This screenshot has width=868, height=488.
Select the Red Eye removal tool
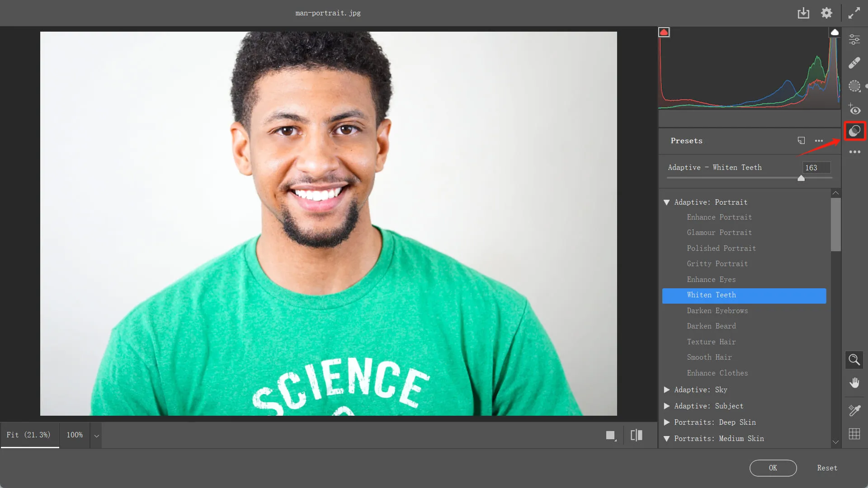[x=854, y=109]
